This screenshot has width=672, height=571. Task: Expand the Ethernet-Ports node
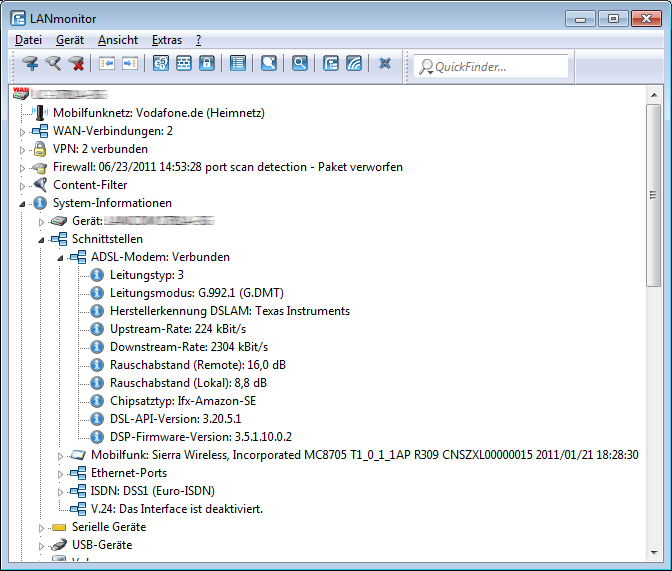59,473
